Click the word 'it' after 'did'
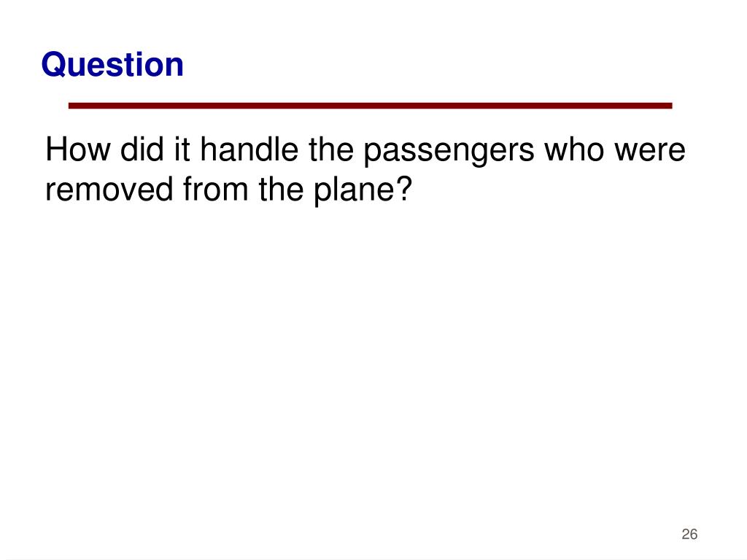The height and width of the screenshot is (560, 747). point(182,149)
